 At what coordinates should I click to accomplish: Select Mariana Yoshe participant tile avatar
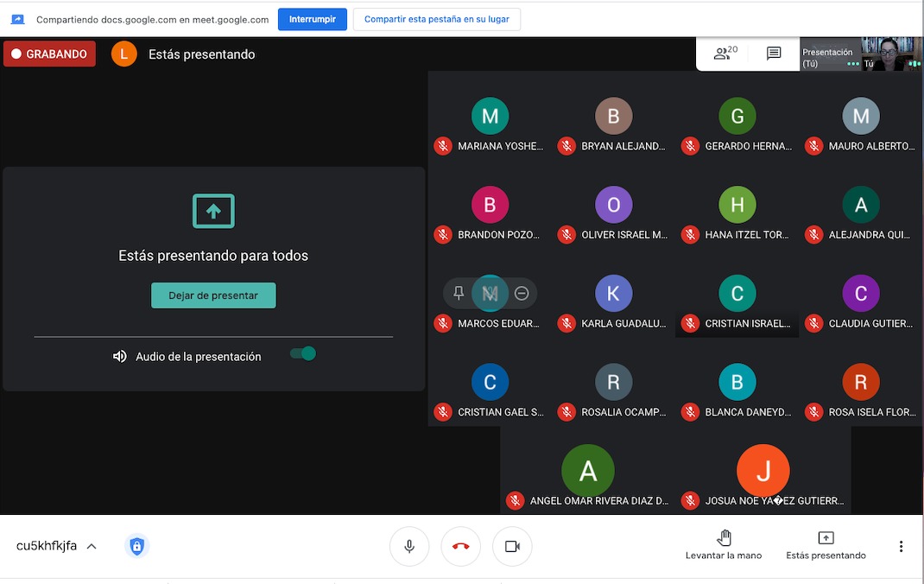click(490, 117)
